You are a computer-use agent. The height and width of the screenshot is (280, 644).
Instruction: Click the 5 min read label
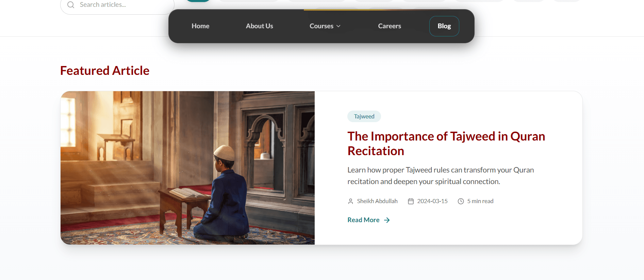click(480, 201)
